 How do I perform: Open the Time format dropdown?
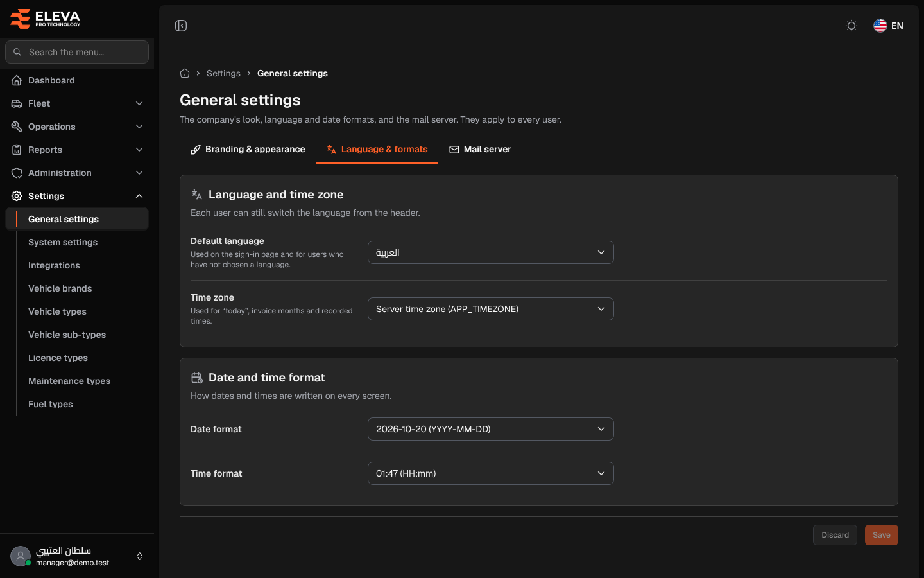click(x=491, y=473)
